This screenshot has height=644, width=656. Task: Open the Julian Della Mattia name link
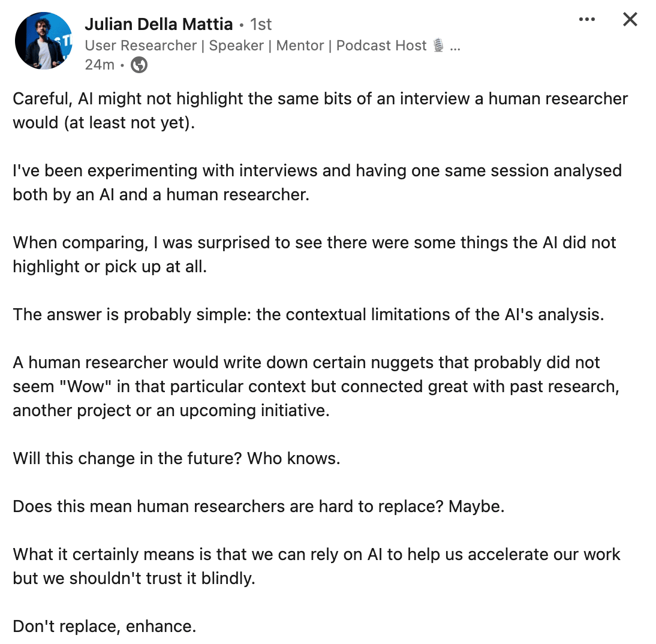pyautogui.click(x=158, y=24)
